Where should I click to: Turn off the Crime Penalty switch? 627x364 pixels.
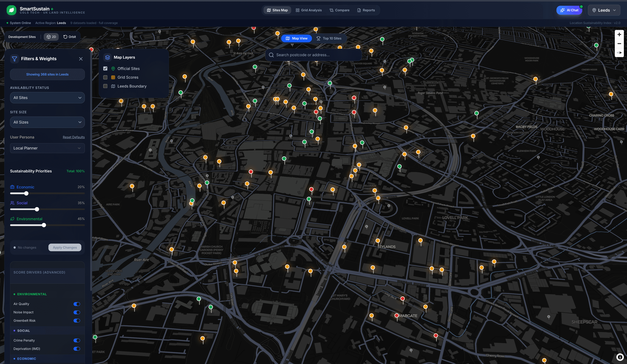coord(77,340)
